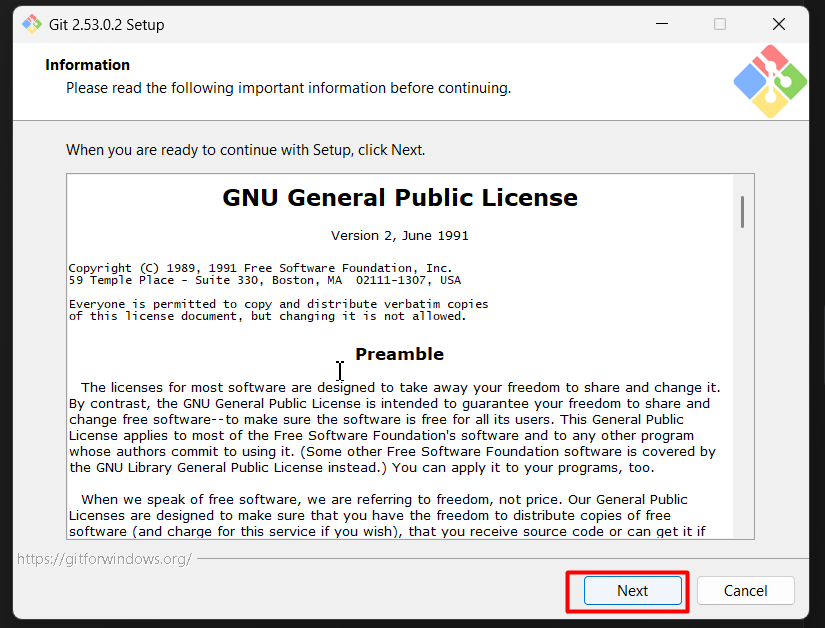
Task: Click the disabled maximize button
Action: click(x=720, y=24)
